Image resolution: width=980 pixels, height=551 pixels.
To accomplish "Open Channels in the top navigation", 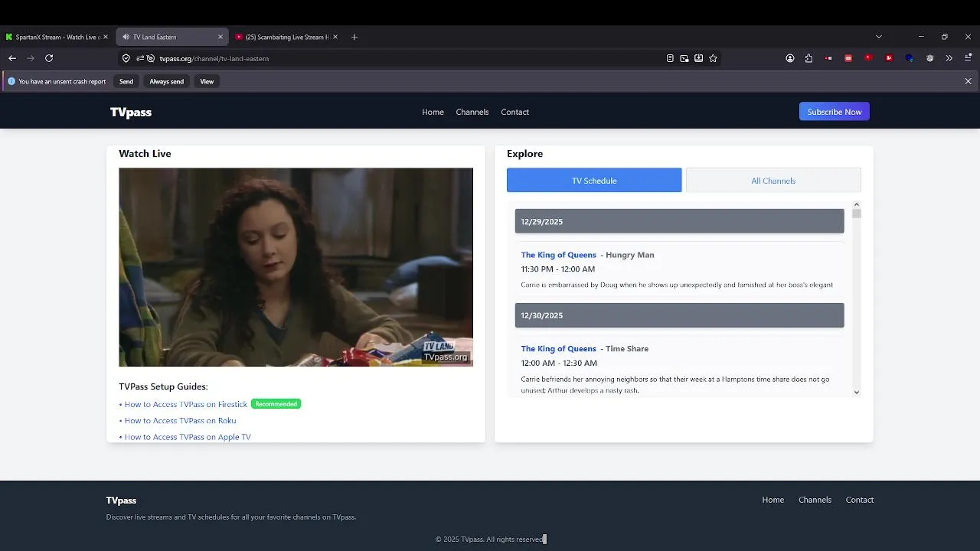I will 472,112.
